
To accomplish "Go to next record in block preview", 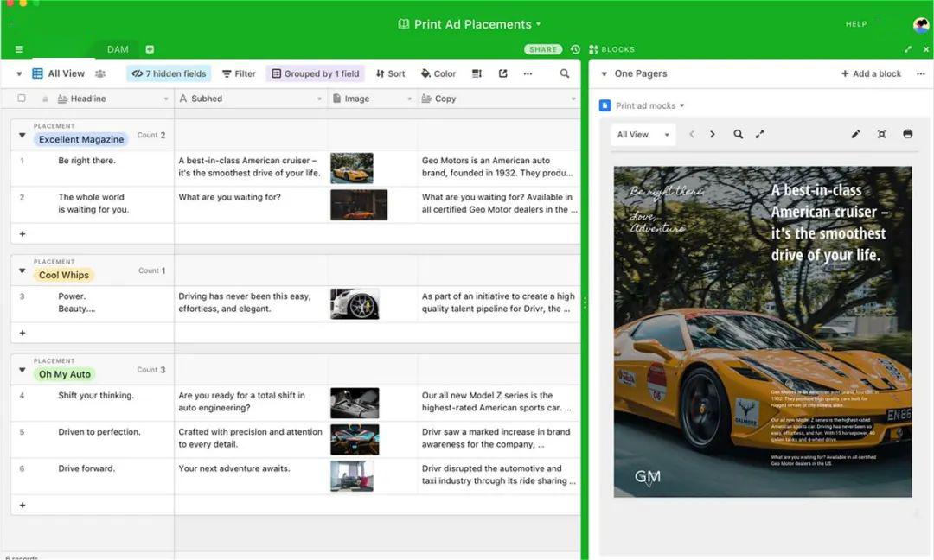I will click(x=713, y=135).
